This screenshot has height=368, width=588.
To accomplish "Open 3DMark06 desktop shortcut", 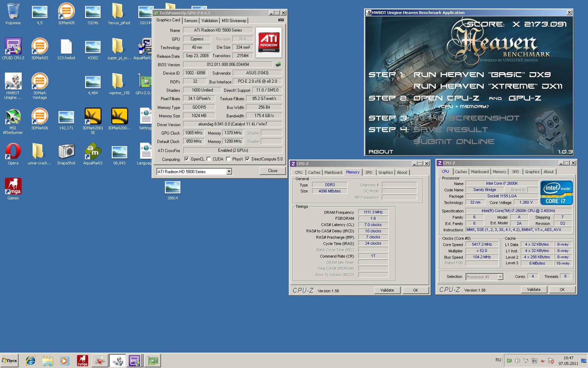I will [x=39, y=119].
